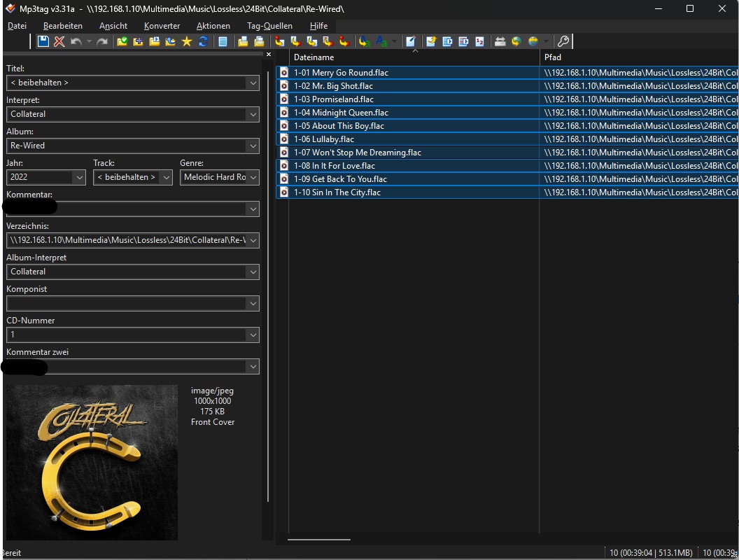This screenshot has width=739, height=560.
Task: Open the Datei menu
Action: (17, 26)
